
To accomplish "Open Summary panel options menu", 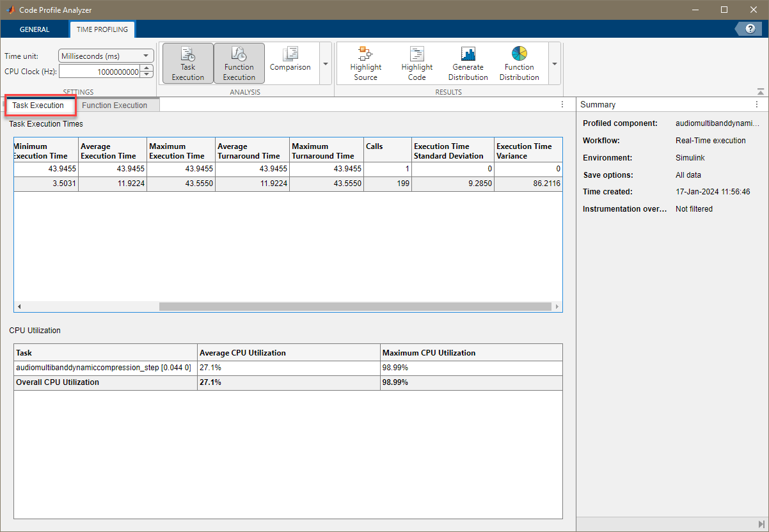I will (x=757, y=104).
